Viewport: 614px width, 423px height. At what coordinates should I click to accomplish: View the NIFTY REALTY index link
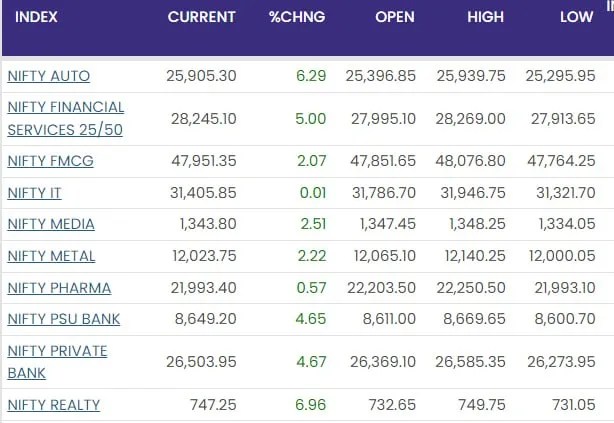point(54,405)
